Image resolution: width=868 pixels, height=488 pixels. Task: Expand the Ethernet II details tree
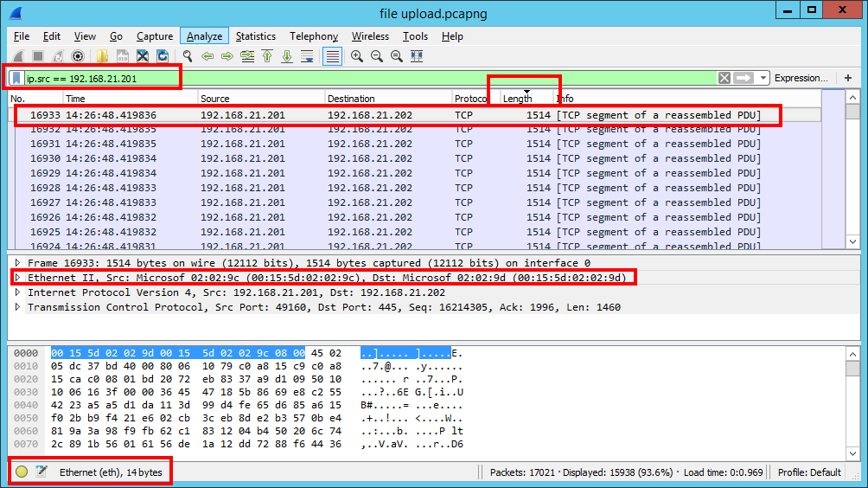click(x=17, y=278)
